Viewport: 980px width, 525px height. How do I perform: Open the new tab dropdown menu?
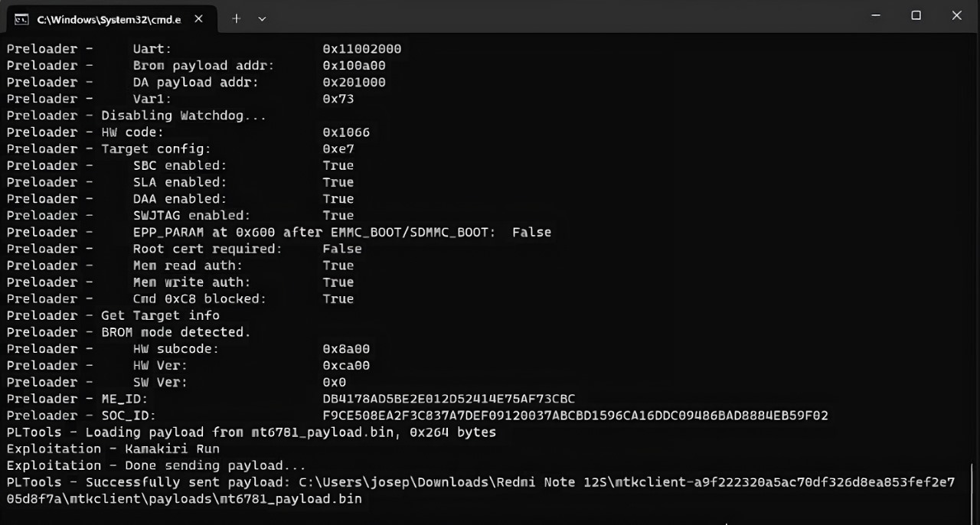point(262,18)
